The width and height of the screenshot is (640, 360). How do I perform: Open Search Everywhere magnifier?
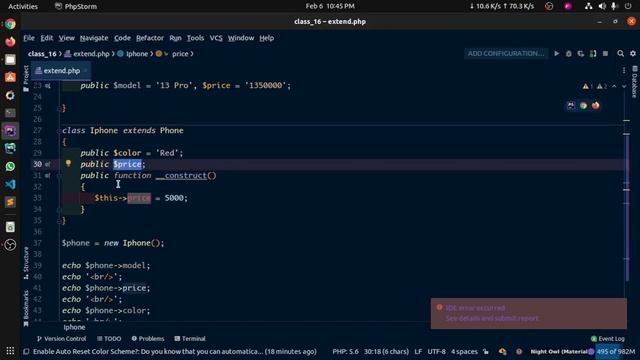[620, 53]
